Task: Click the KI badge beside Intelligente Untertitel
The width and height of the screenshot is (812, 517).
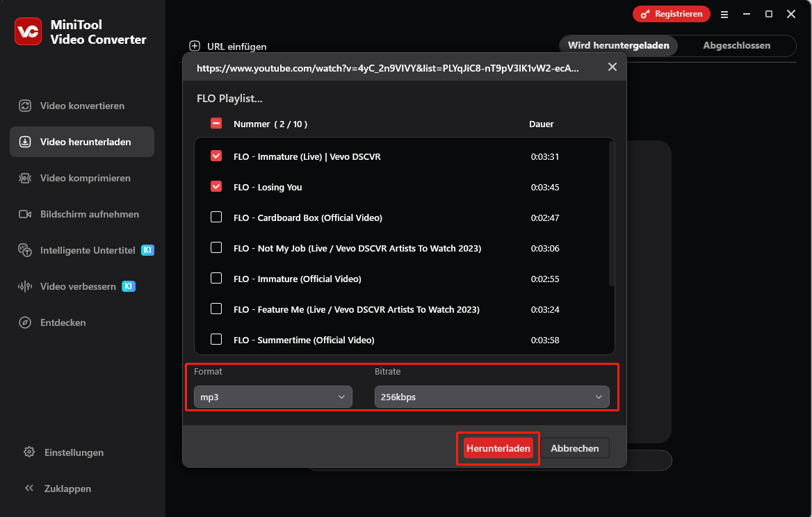Action: click(x=147, y=250)
